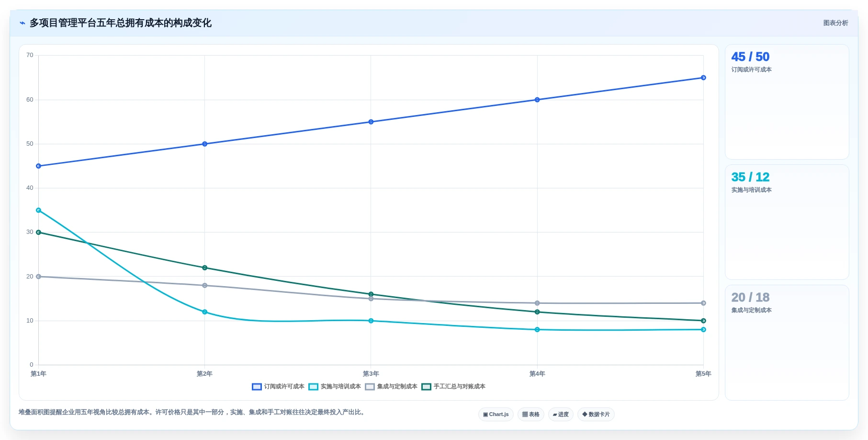Hide the 集成与定制成本 series via legend label
This screenshot has height=440, width=868.
coord(397,387)
